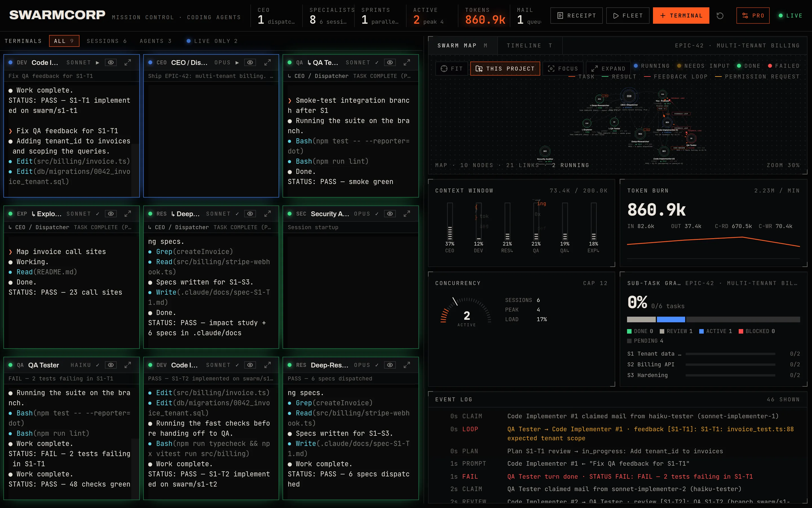Screen dimensions: 812x508
Task: Expand the CEO / Dispatcher Opus terminal
Action: (267, 62)
